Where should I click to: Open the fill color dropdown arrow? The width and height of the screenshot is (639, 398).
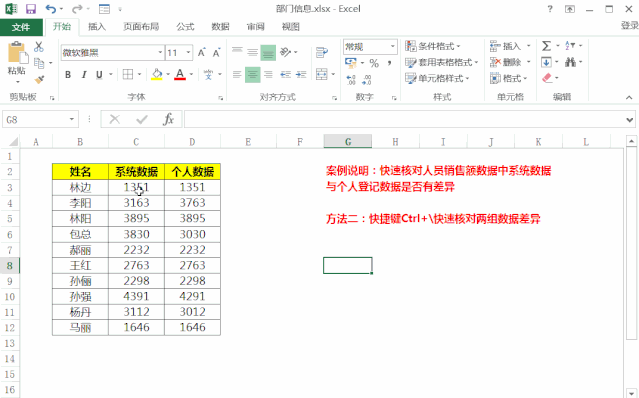(x=168, y=75)
